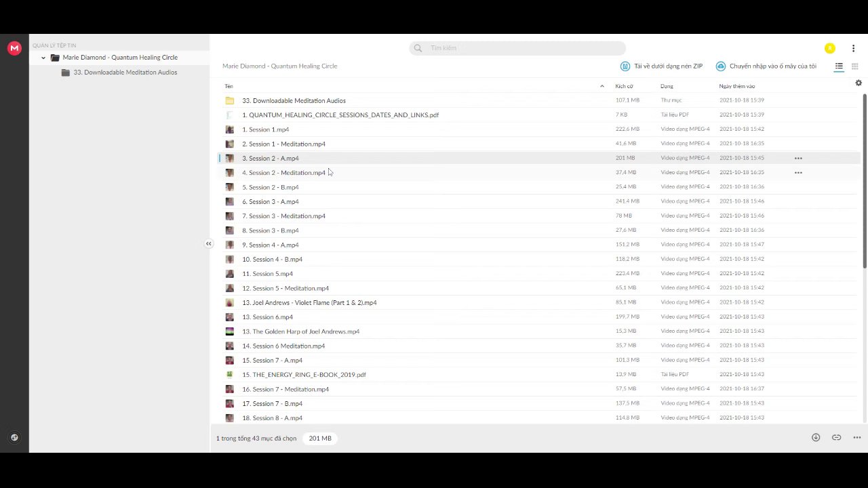Click the link icon in the bottom bar
868x488 pixels.
836,438
